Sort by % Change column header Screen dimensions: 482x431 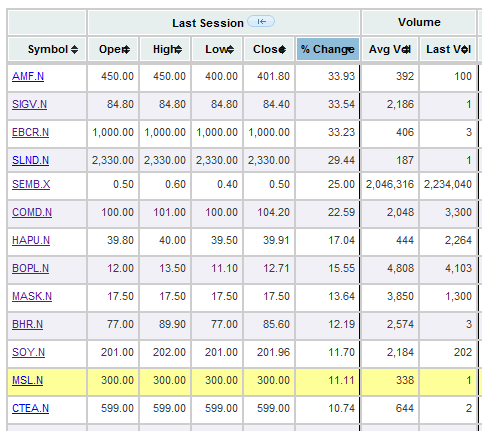tap(328, 49)
